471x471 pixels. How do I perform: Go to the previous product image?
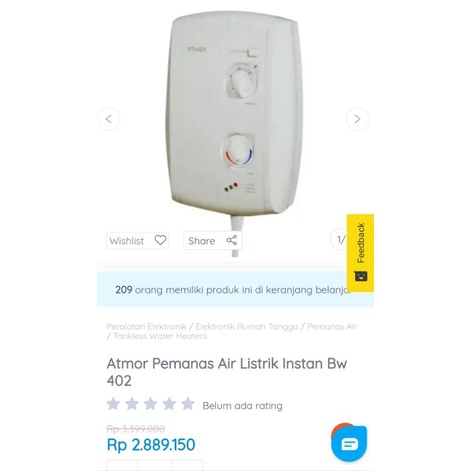(x=108, y=119)
